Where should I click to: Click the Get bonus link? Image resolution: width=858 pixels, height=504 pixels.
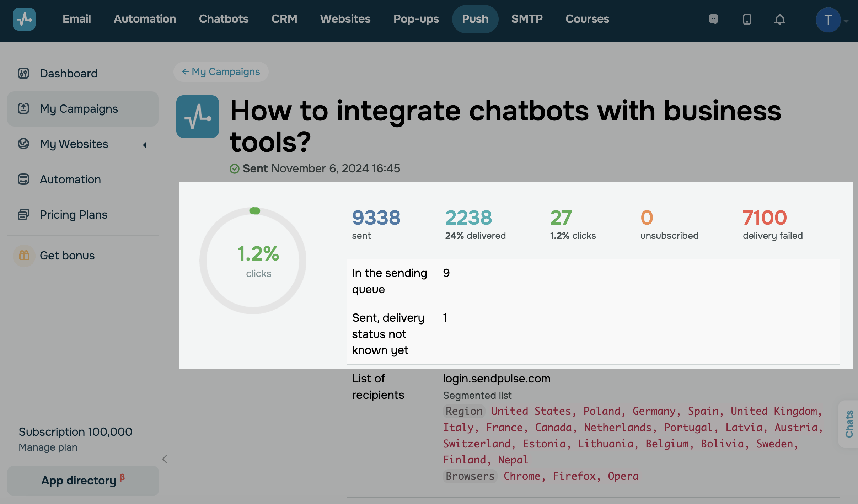click(67, 256)
